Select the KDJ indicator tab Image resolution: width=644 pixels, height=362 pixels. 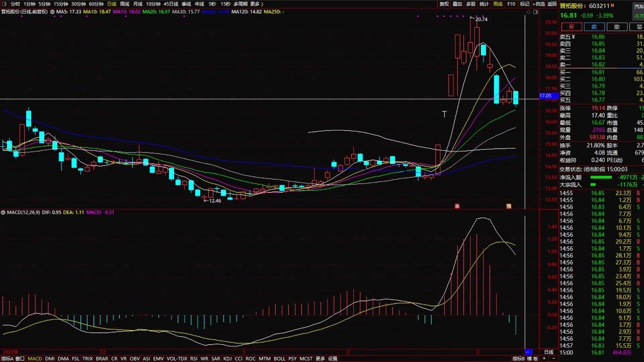click(x=227, y=359)
